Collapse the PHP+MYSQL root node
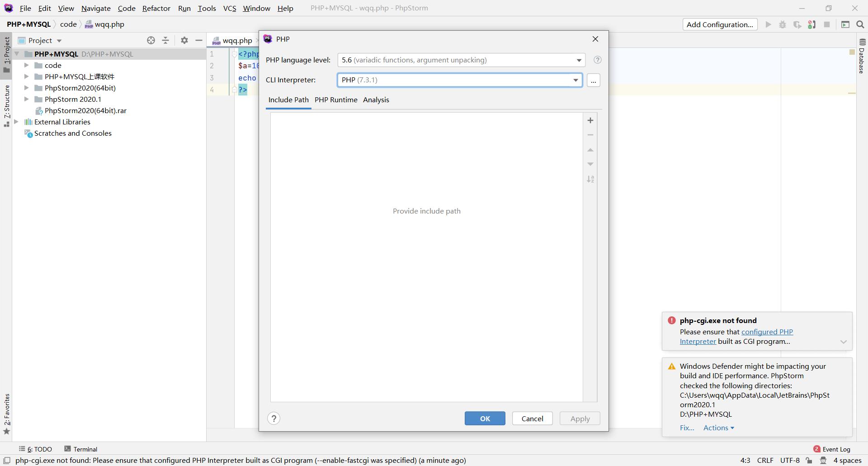Viewport: 868px width, 466px height. (16, 54)
